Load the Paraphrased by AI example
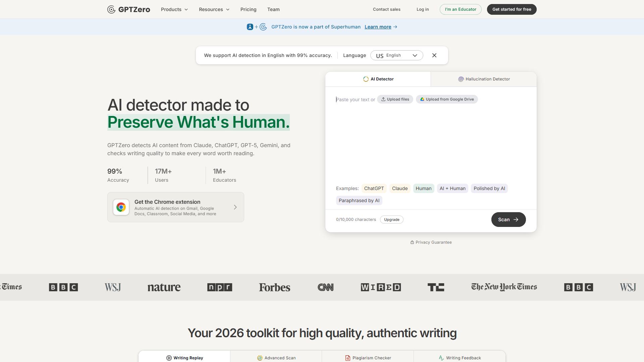The height and width of the screenshot is (362, 644). [359, 200]
